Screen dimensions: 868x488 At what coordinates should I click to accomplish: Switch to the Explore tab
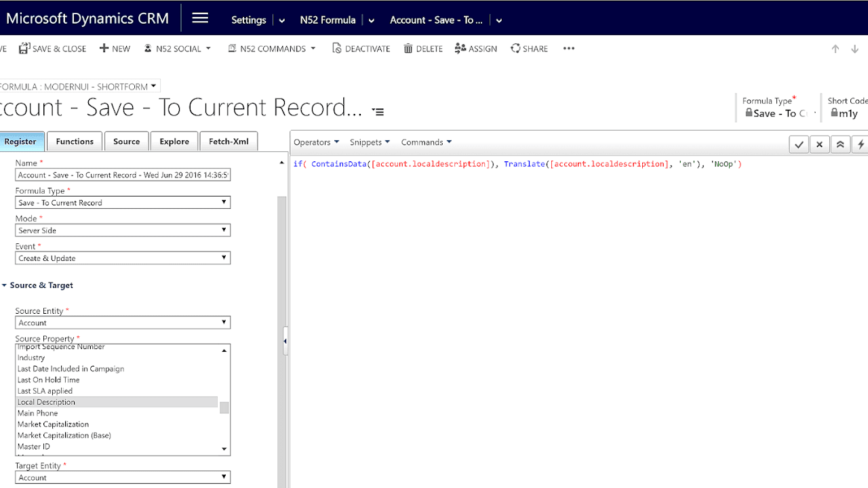point(174,142)
